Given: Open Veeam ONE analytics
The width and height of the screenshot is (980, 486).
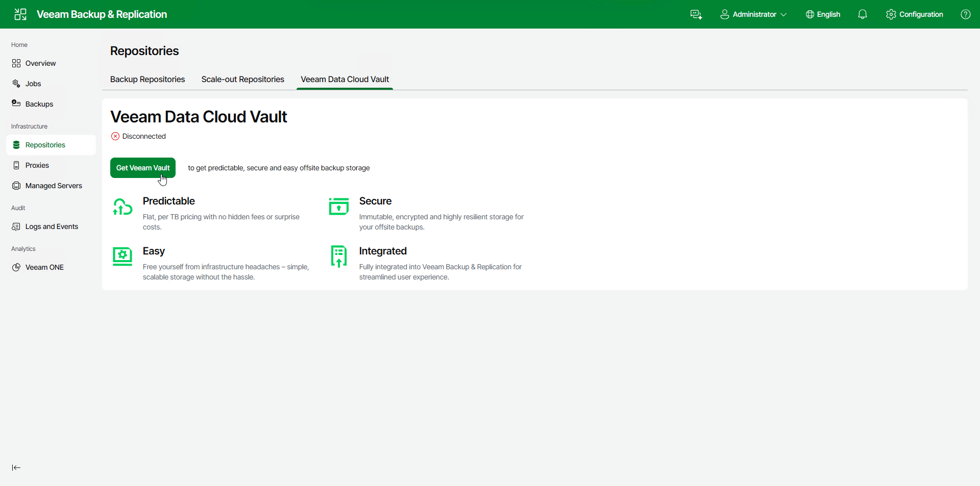Looking at the screenshot, I should (51, 267).
